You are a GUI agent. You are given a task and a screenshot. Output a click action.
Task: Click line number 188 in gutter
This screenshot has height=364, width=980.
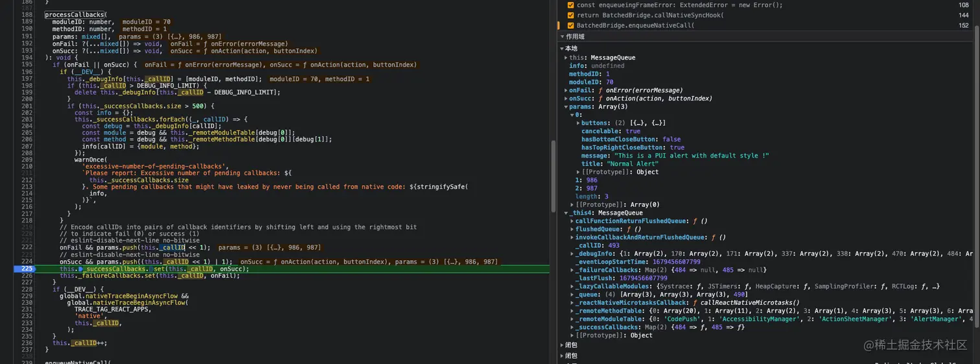pos(27,15)
